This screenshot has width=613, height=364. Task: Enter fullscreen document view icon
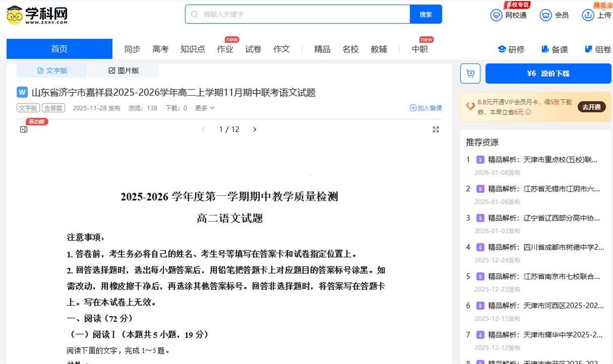coord(436,130)
